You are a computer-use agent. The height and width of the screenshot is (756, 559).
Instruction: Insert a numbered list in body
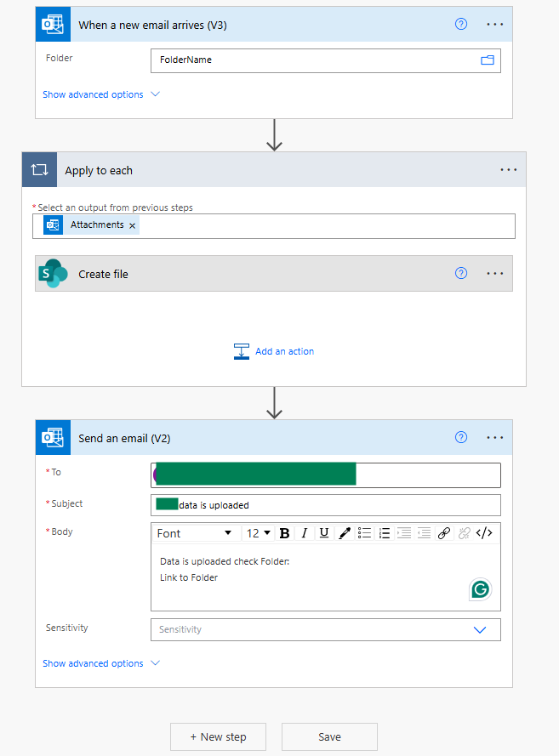click(385, 533)
